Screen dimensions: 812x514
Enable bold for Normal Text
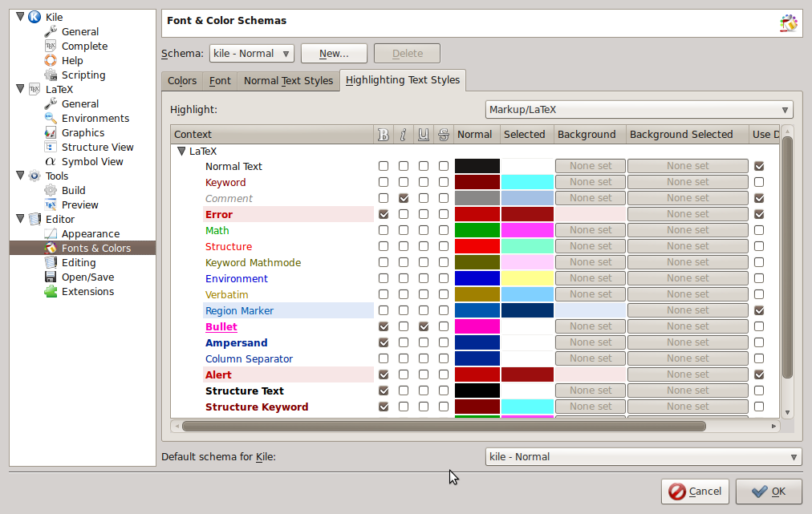(x=384, y=166)
